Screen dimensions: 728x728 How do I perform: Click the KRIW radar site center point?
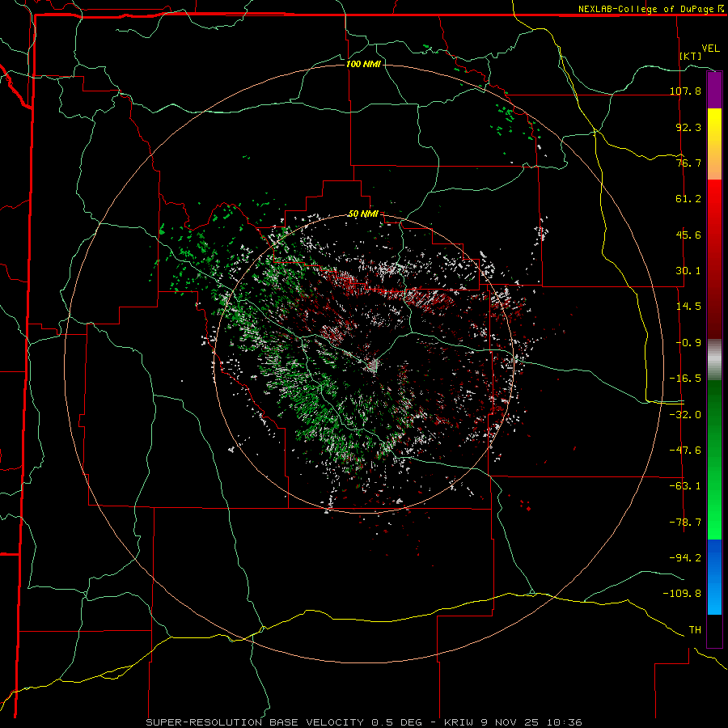point(373,366)
